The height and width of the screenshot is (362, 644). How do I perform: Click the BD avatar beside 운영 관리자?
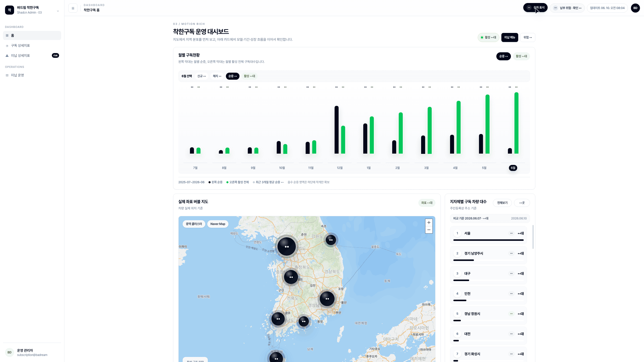10,352
